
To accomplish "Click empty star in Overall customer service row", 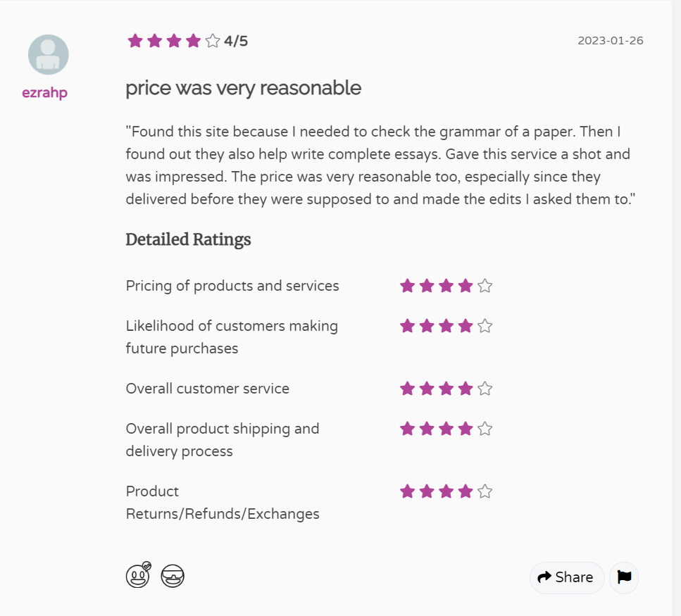I will tap(485, 389).
